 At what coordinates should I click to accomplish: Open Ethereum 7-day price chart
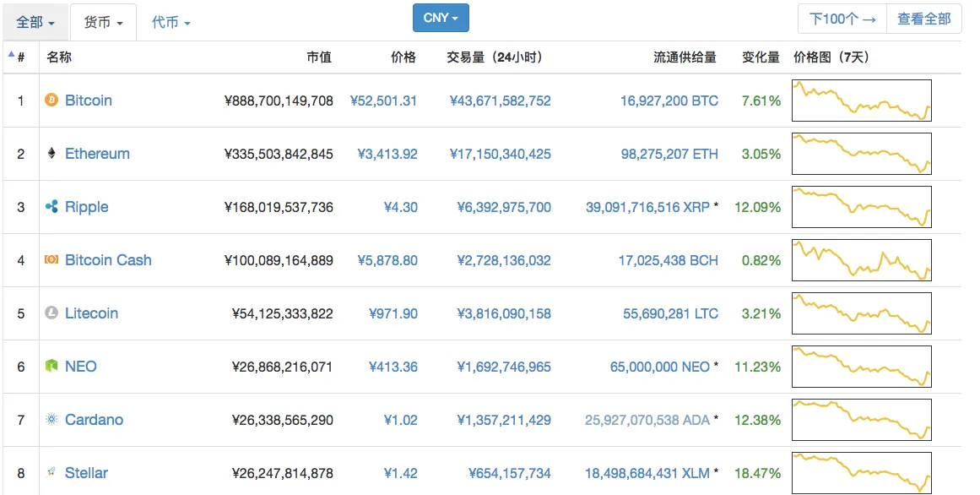click(861, 154)
